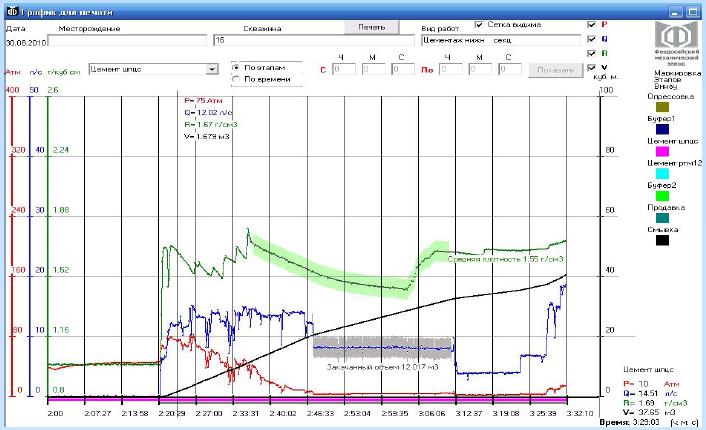Click the 'Скважина' field containing 16

coord(314,41)
